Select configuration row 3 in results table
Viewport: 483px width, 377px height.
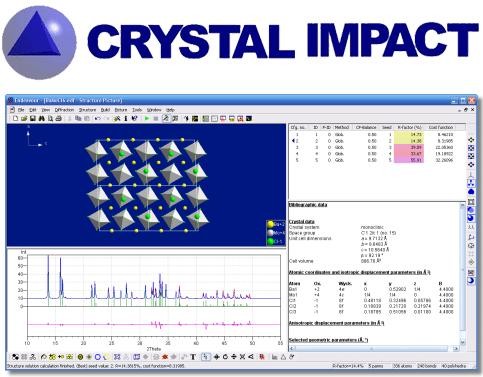coord(377,147)
